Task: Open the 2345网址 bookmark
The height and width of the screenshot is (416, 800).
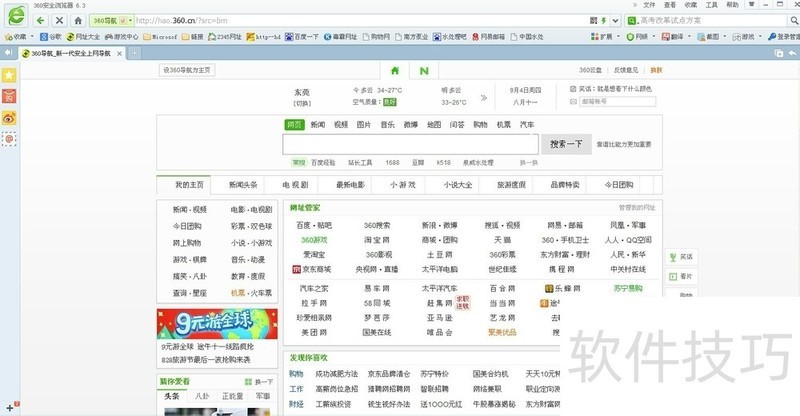Action: (x=225, y=37)
